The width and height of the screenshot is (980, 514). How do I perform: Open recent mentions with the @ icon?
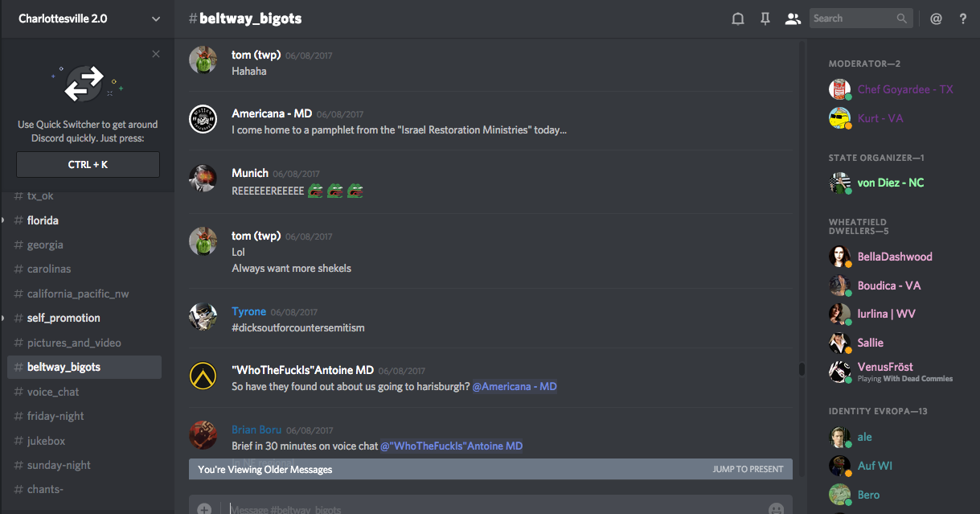(x=936, y=19)
